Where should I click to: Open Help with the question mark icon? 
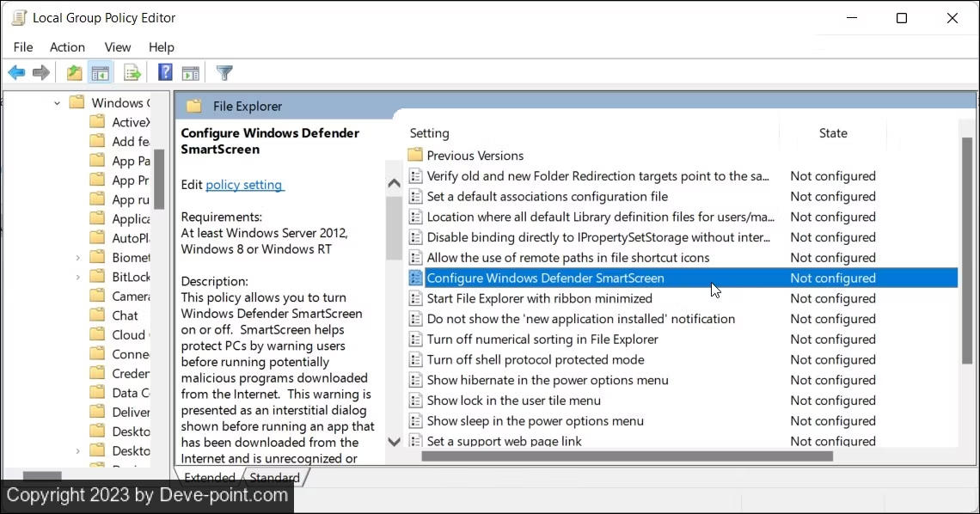[165, 72]
